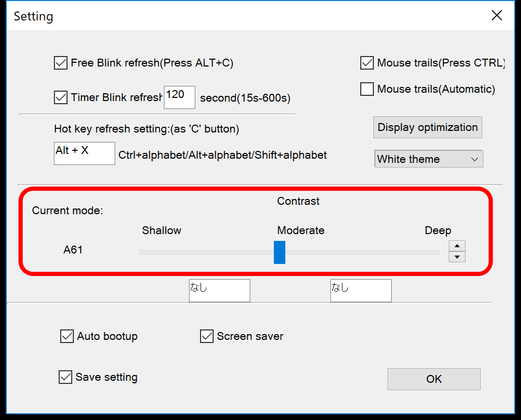Click the Alt + X hotkey field
The width and height of the screenshot is (521, 420).
click(x=84, y=153)
